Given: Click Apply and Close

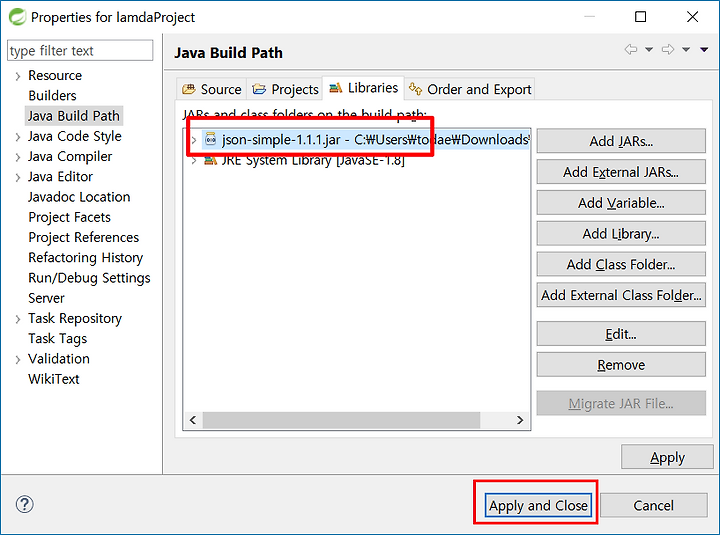Looking at the screenshot, I should (538, 505).
